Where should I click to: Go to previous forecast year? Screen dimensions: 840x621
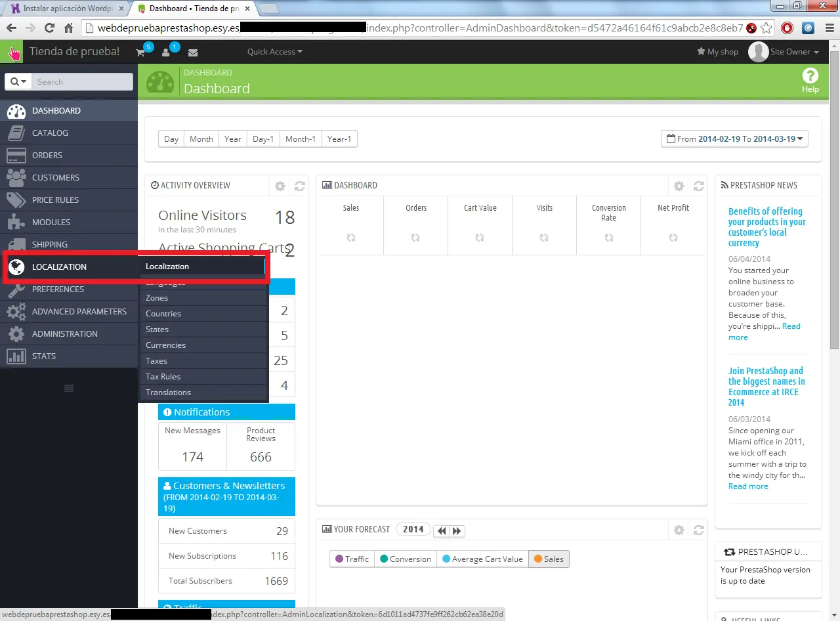442,530
